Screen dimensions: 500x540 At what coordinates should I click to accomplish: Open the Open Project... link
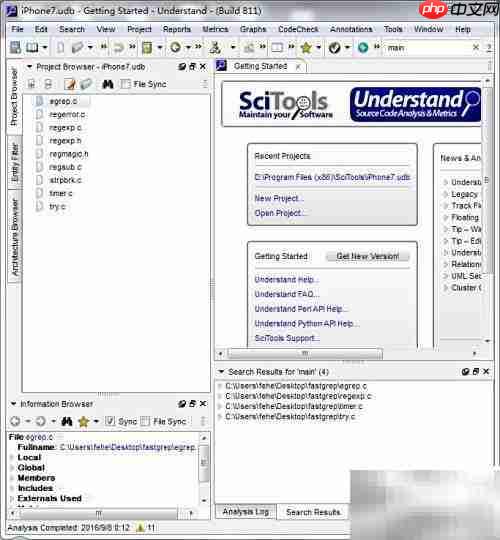coord(280,213)
